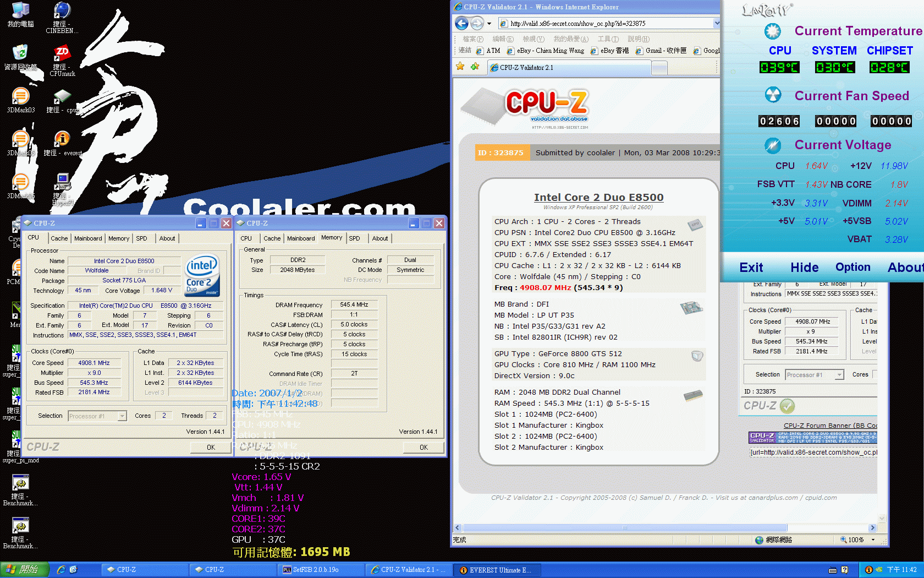Click the Current Voltage icon
This screenshot has height=578, width=924.
click(x=773, y=145)
